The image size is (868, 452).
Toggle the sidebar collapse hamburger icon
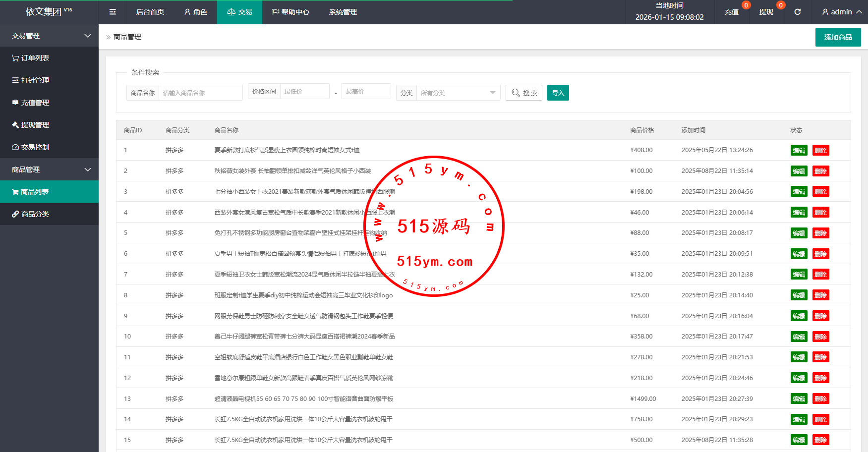[113, 12]
